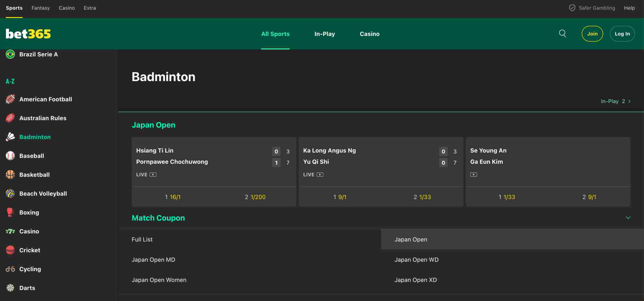Open Basketball in sidebar
This screenshot has height=301, width=644.
(34, 175)
